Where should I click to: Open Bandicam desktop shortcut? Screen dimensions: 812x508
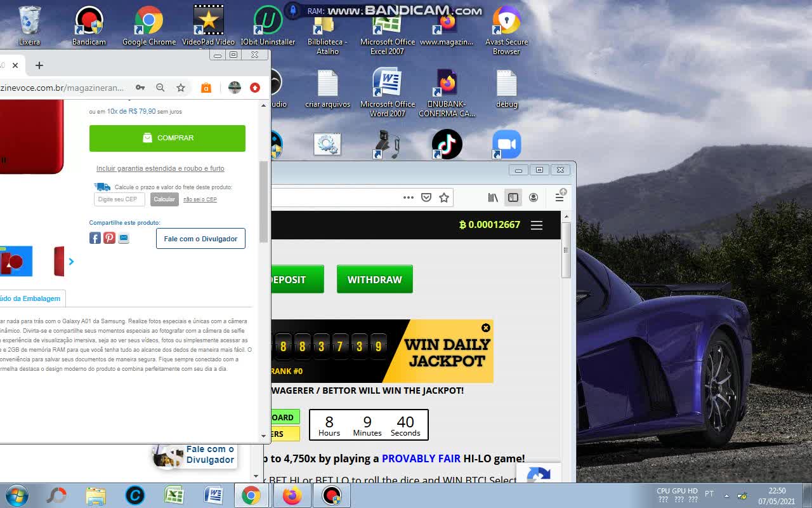[x=89, y=25]
